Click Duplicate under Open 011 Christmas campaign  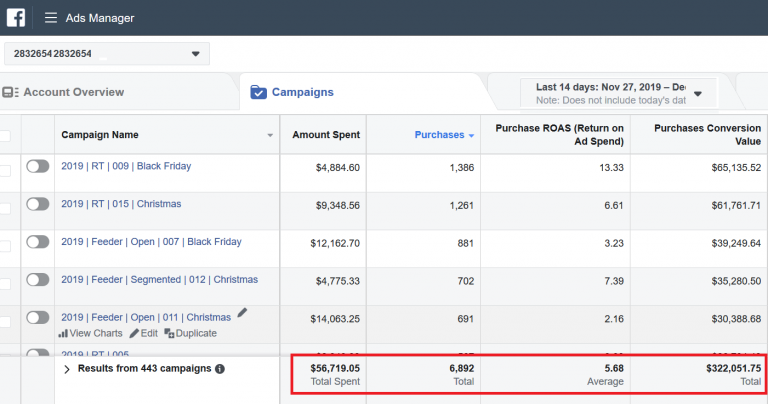[x=191, y=333]
